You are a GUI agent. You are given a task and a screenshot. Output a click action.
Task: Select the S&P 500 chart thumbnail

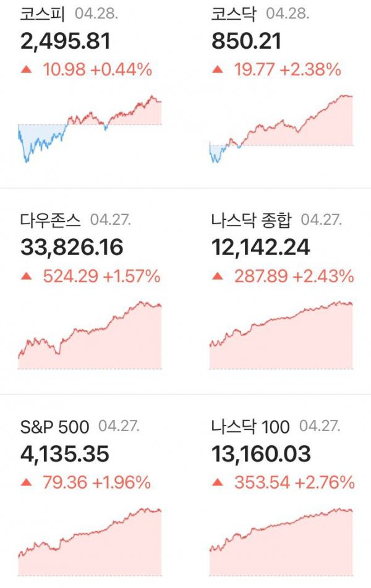(90, 542)
